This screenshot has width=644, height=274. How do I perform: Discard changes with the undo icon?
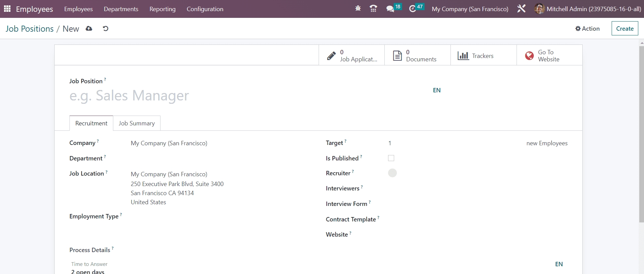tap(106, 29)
